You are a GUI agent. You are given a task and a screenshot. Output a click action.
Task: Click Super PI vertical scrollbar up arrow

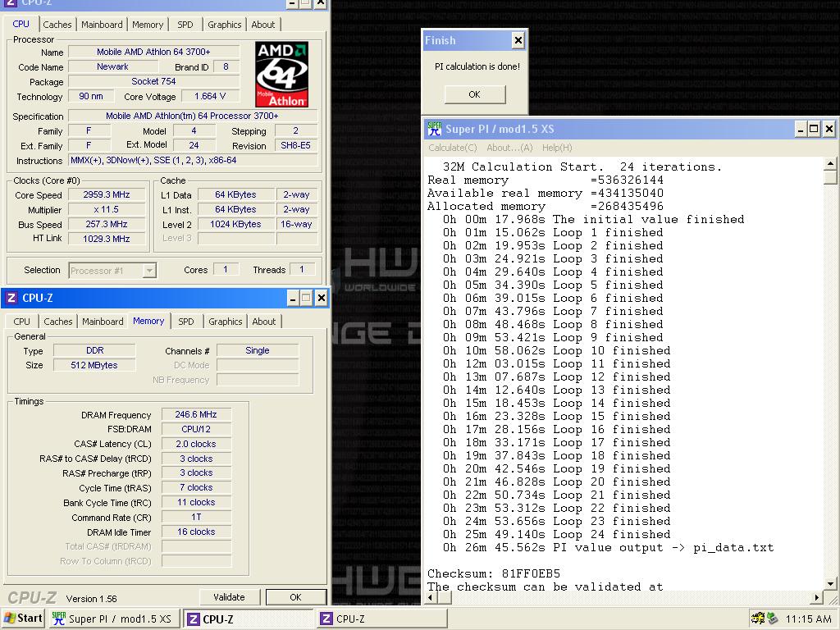click(830, 163)
